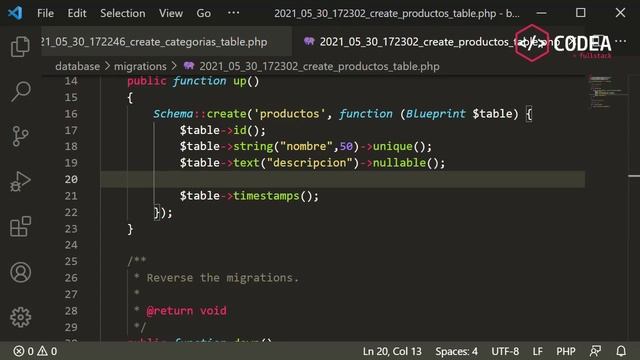Click "descripcion" string on line 19
The height and width of the screenshot is (360, 640).
tap(309, 163)
